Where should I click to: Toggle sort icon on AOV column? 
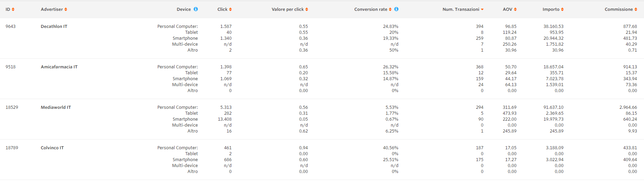click(x=515, y=9)
